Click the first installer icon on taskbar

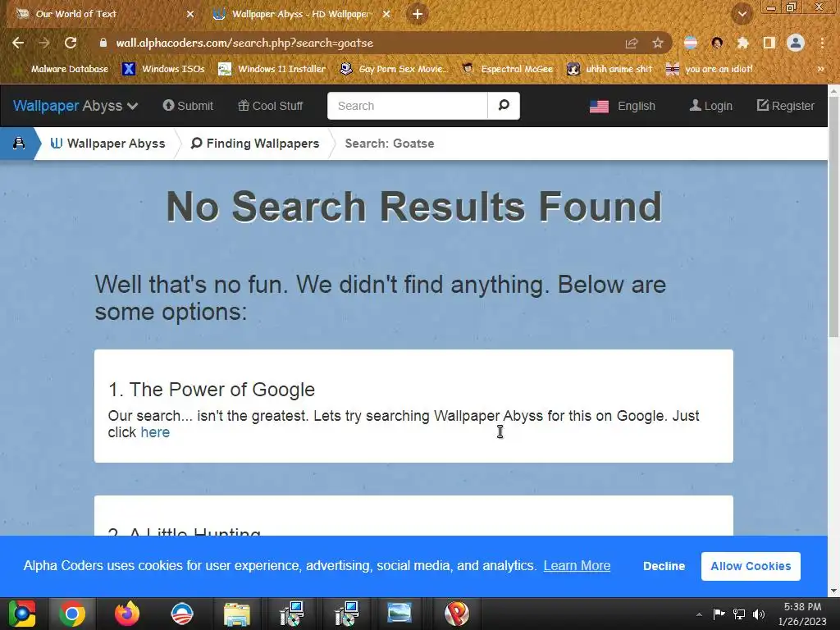click(292, 614)
